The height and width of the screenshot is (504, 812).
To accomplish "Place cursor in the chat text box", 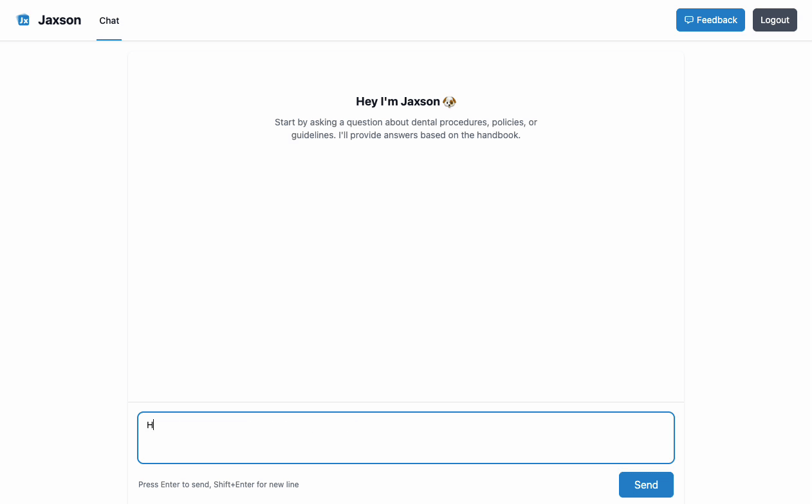I will click(405, 437).
